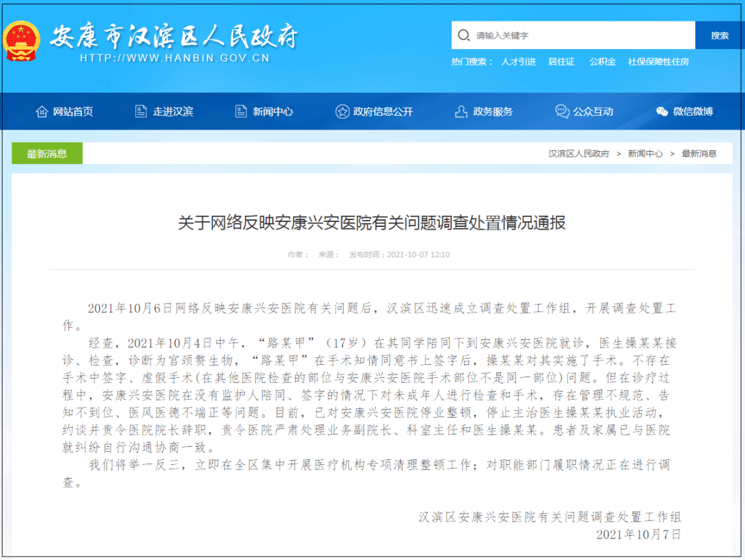Open the 居住证 hot search link
This screenshot has height=560, width=745.
tap(562, 61)
